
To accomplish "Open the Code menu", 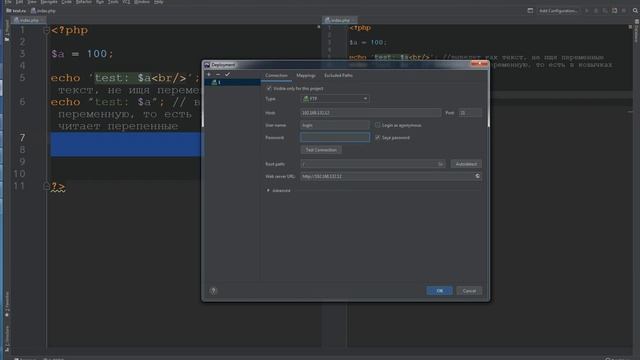I will [x=66, y=2].
